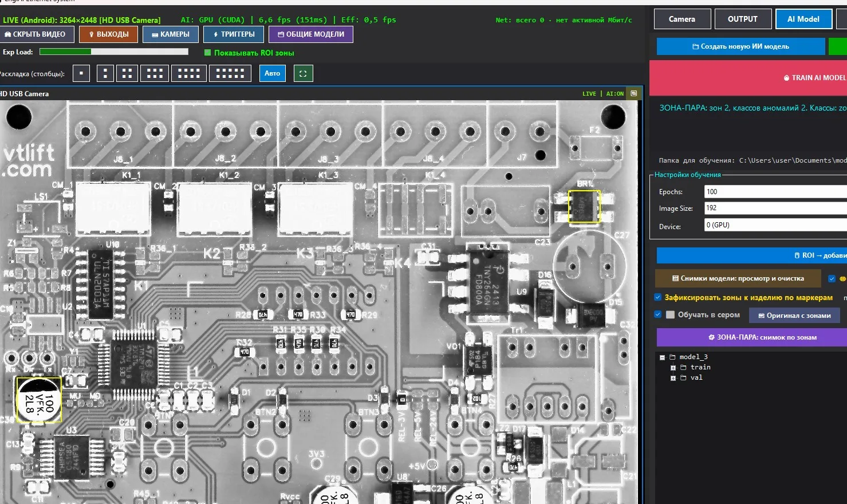Click the ROI → добавить button
The width and height of the screenshot is (847, 504).
(751, 255)
